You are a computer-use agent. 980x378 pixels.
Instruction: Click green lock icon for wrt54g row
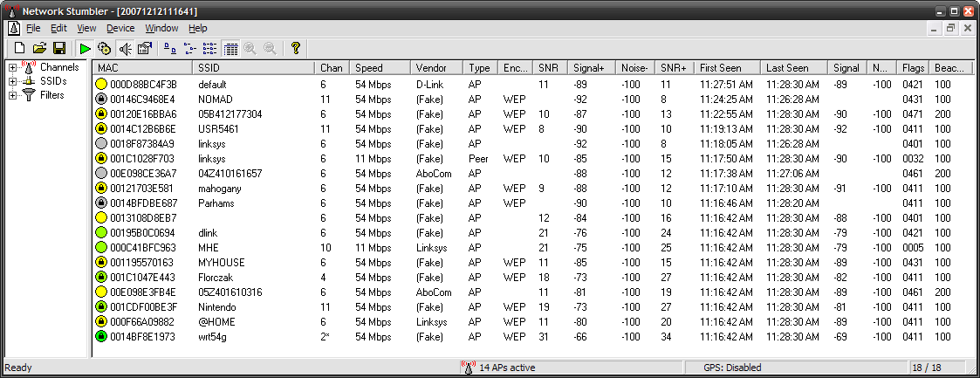101,337
